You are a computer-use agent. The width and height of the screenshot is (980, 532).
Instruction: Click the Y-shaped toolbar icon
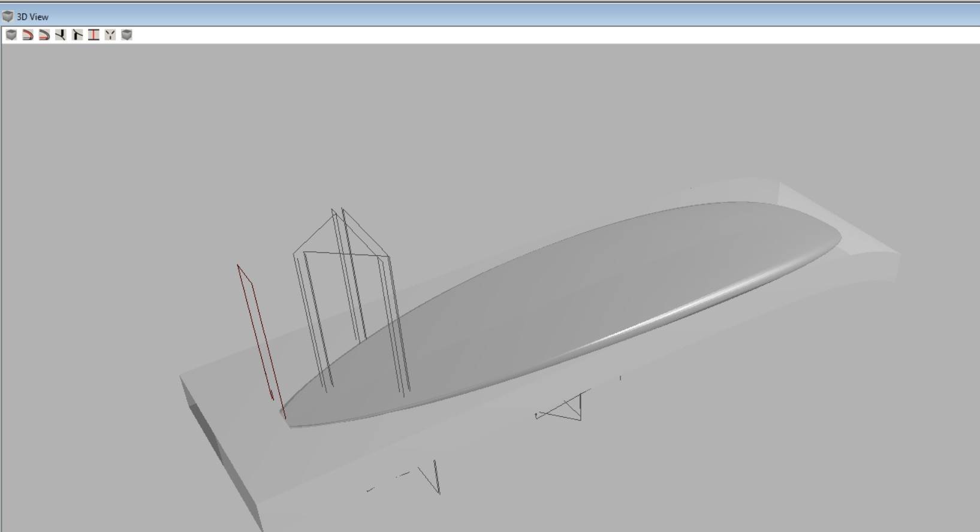tap(110, 35)
